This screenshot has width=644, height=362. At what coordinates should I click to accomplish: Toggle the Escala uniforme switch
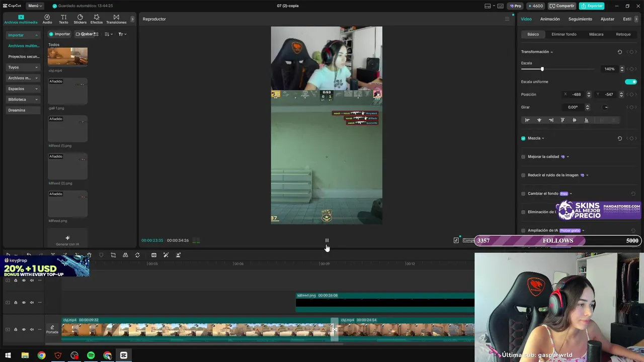pyautogui.click(x=630, y=81)
